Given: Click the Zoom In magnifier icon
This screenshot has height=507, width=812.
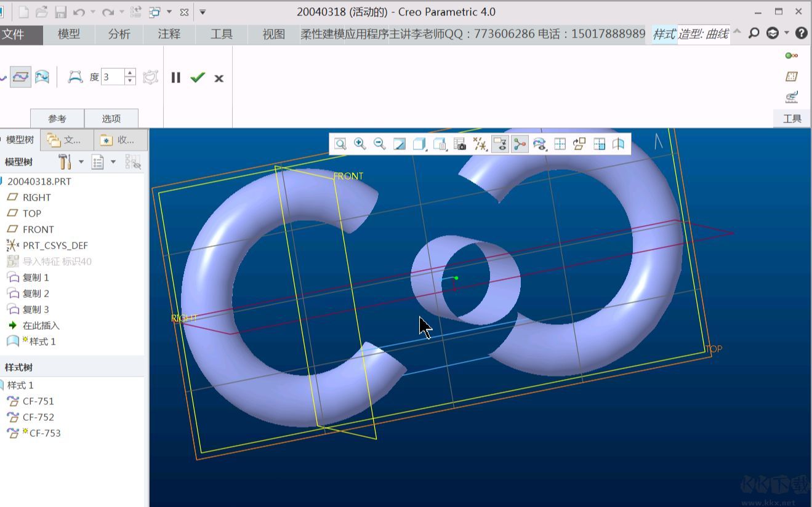Looking at the screenshot, I should tap(360, 144).
